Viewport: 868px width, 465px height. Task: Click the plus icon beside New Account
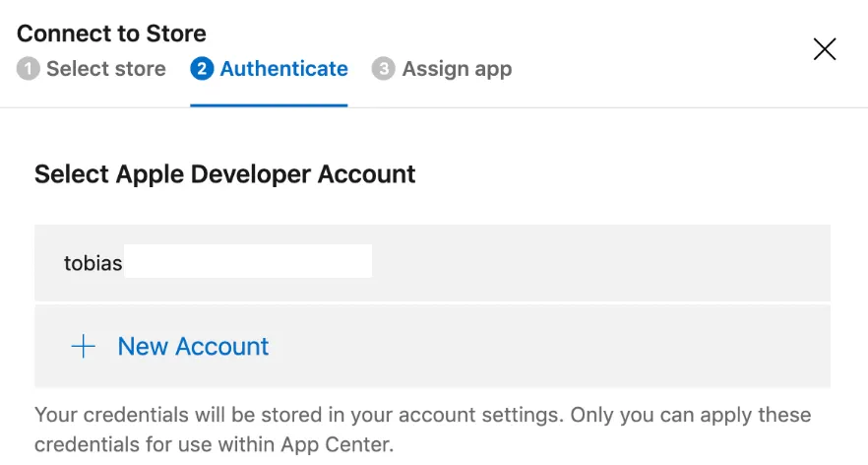point(84,347)
